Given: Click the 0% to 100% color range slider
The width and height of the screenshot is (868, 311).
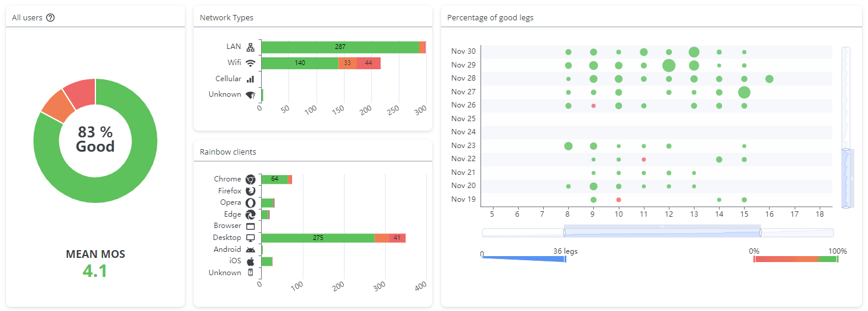Looking at the screenshot, I should coord(795,259).
